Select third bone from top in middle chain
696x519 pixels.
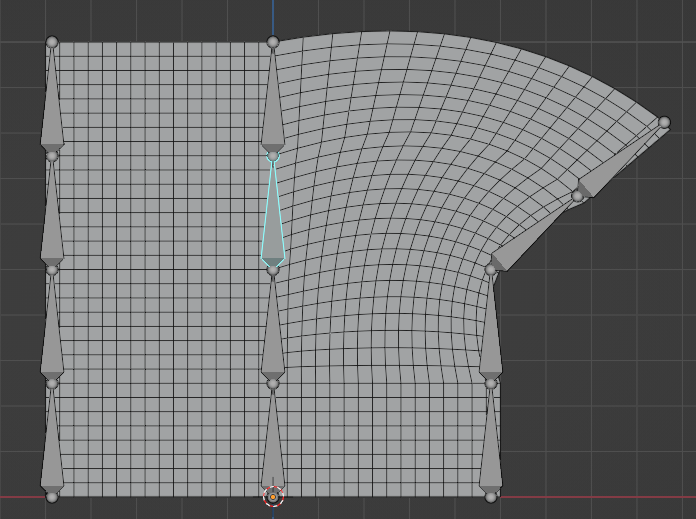click(273, 335)
